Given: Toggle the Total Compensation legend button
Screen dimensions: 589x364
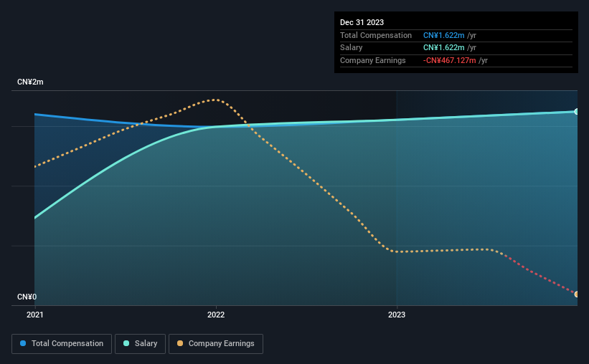Looking at the screenshot, I should coord(62,344).
